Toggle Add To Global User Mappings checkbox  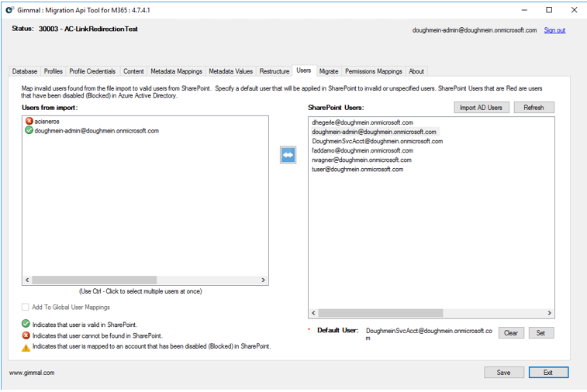[x=26, y=308]
